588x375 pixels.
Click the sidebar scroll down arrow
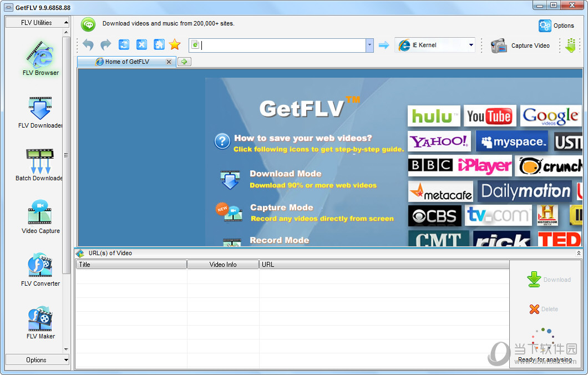click(67, 349)
